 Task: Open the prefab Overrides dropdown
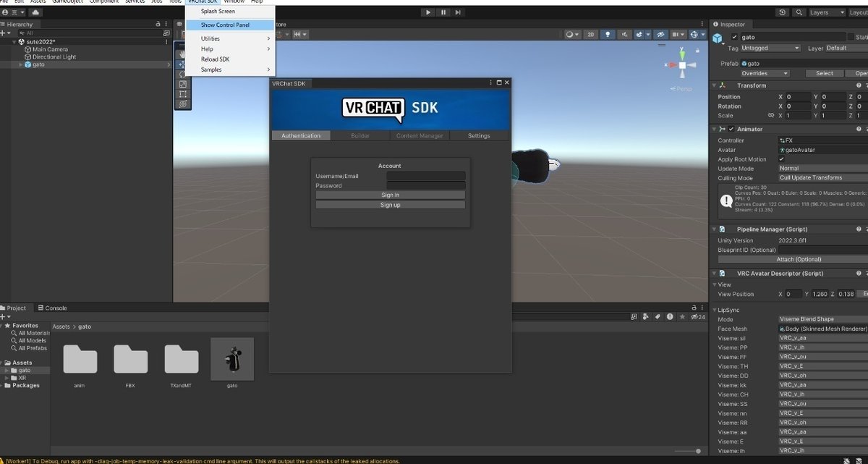click(x=765, y=73)
